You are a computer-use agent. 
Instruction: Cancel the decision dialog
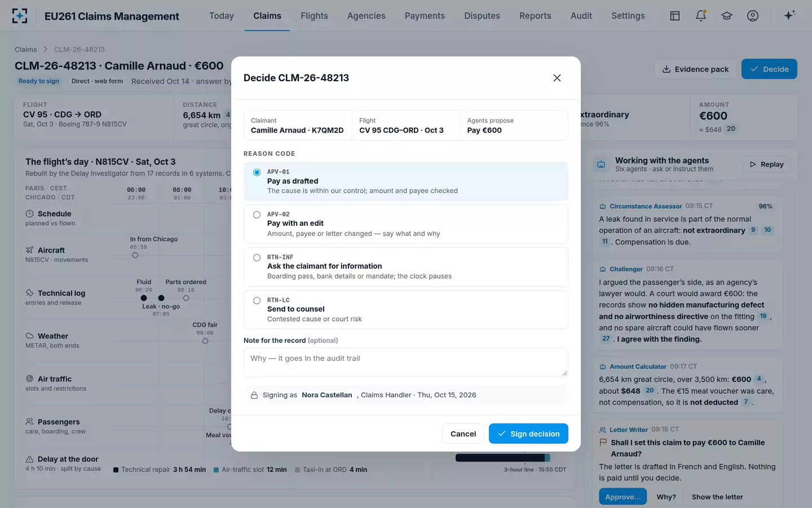[463, 433]
